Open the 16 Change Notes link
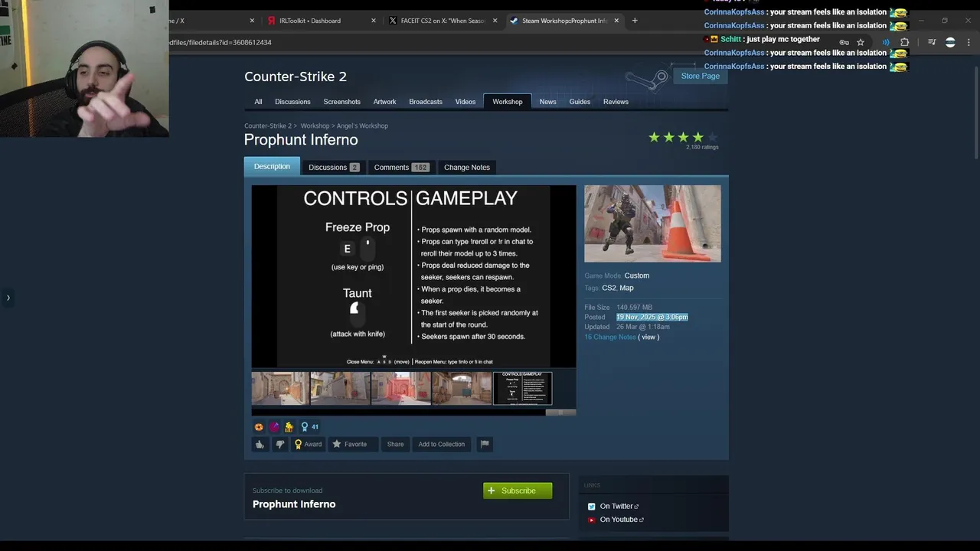Viewport: 980px width, 551px height. pos(610,337)
